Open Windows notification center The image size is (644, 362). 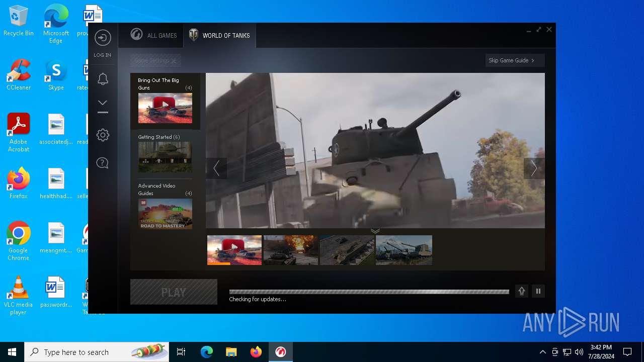(627, 352)
